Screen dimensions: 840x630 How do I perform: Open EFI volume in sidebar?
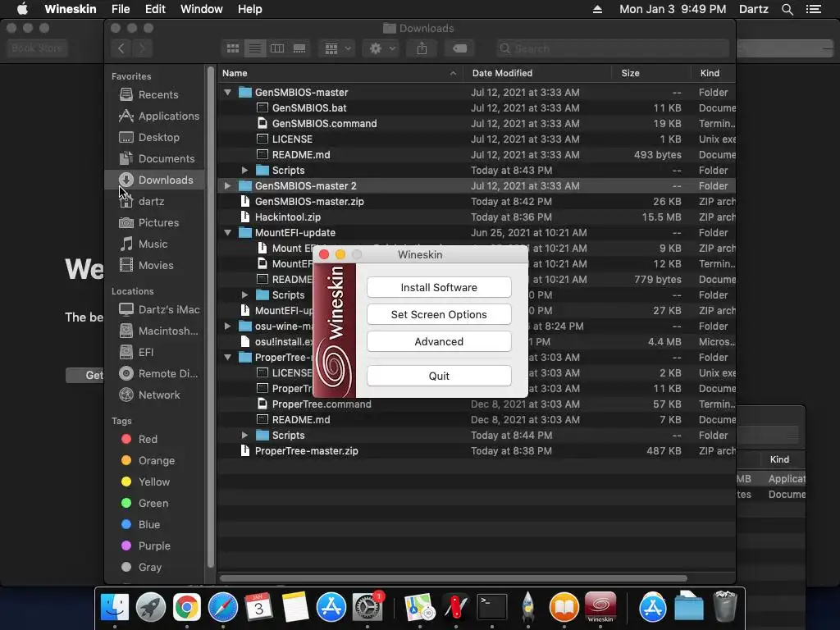click(154, 352)
